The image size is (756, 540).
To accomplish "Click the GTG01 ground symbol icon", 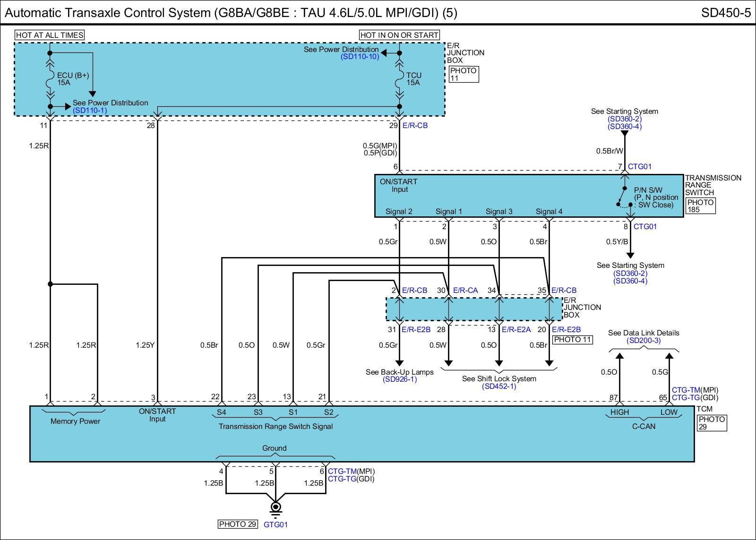I will pos(275,508).
